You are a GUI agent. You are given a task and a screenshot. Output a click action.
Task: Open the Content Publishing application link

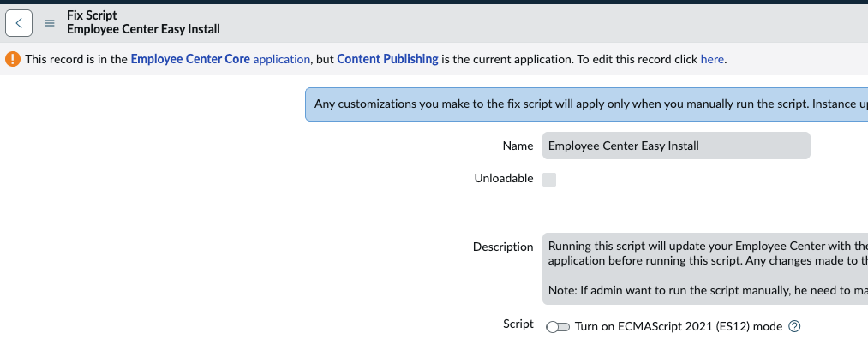(x=387, y=59)
